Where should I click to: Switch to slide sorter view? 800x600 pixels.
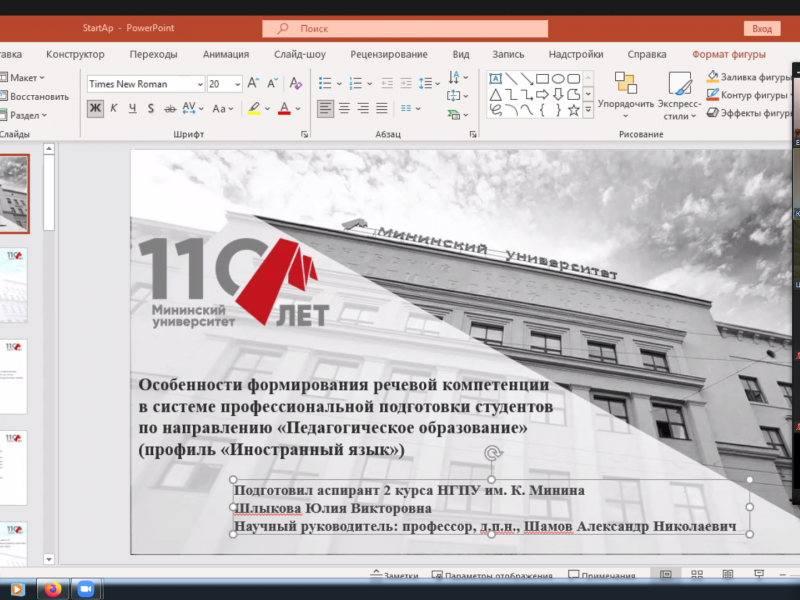697,575
